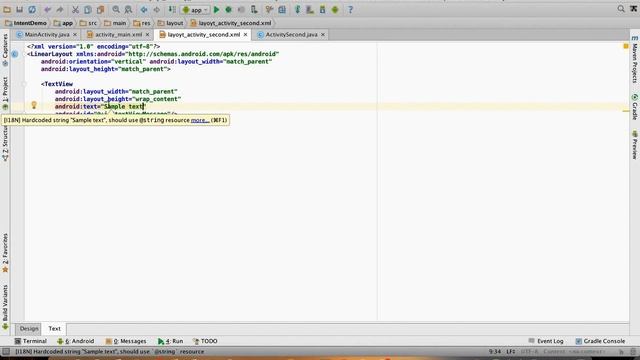Click the Save All disk icon
640x360 pixels.
coord(19,9)
